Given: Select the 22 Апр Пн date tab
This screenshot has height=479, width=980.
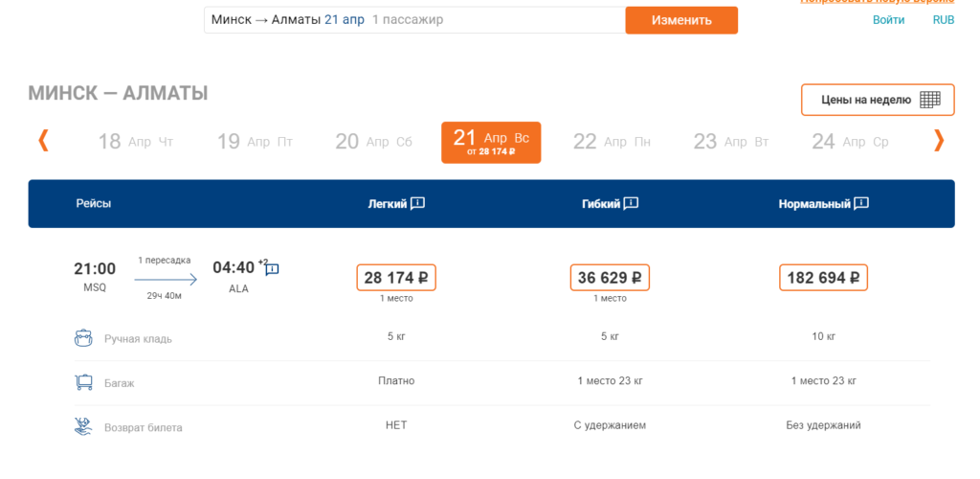Looking at the screenshot, I should tap(611, 142).
